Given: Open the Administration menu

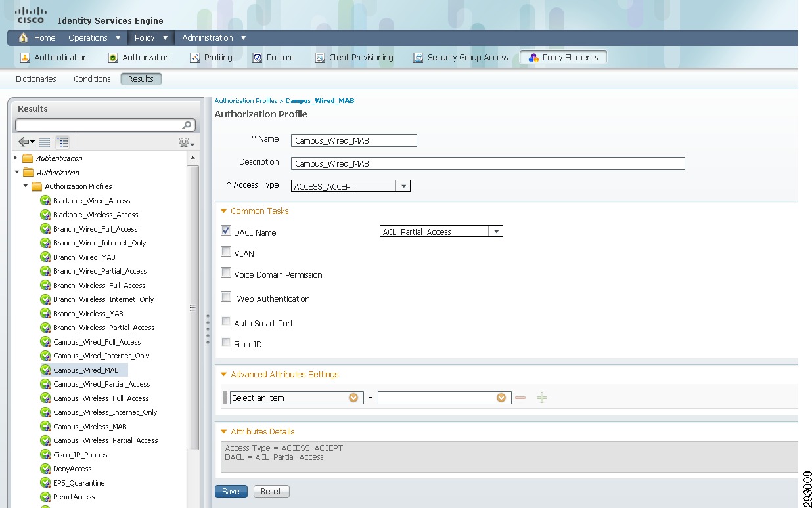Looking at the screenshot, I should 214,38.
